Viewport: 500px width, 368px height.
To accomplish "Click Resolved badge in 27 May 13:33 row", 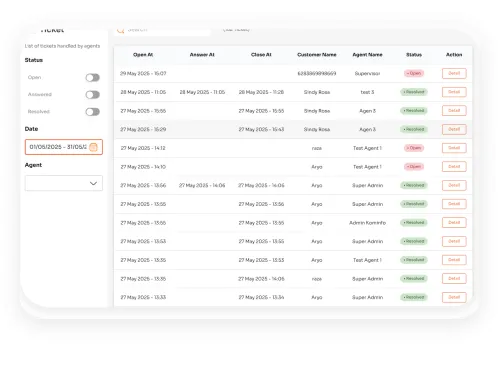I will [x=414, y=297].
